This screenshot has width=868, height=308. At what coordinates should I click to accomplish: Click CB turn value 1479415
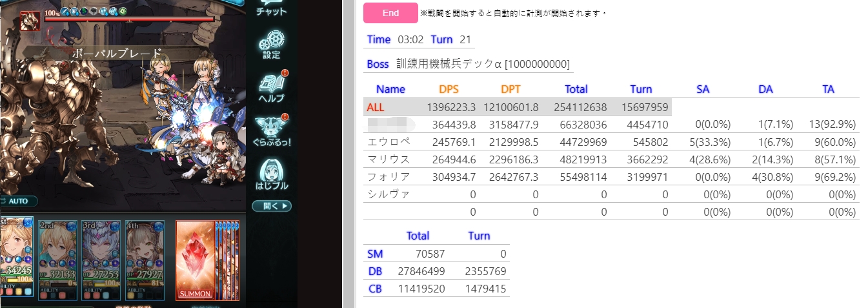[485, 289]
